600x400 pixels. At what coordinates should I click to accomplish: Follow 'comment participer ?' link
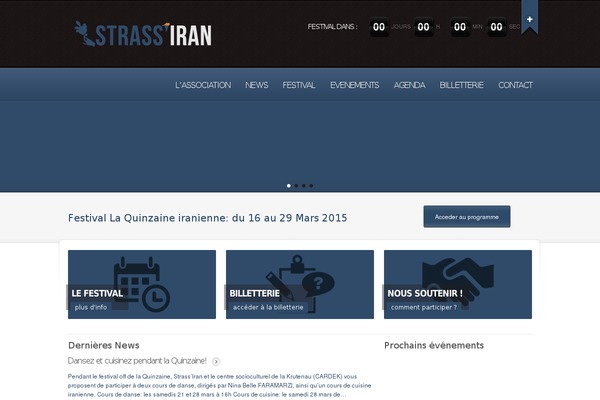coord(424,307)
